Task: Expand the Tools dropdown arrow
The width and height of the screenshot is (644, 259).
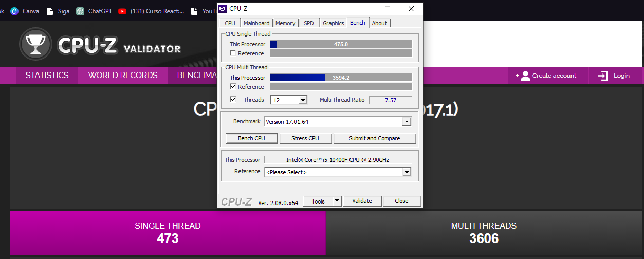Action: click(337, 201)
